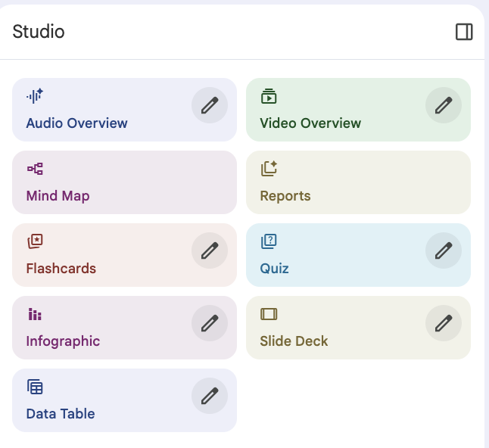The height and width of the screenshot is (448, 489).
Task: Edit Data Table with pencil icon
Action: click(210, 396)
